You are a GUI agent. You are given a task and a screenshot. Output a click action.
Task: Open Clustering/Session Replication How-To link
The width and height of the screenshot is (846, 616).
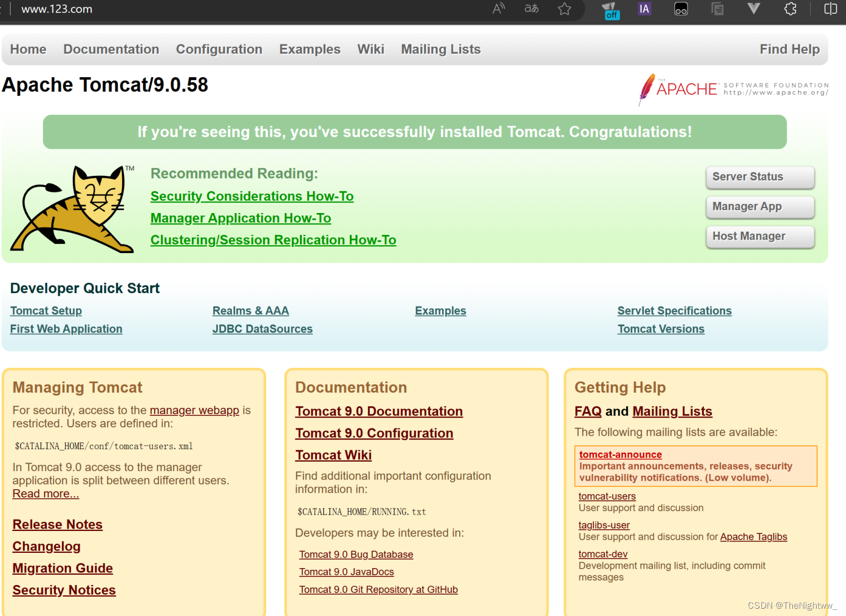click(x=274, y=240)
